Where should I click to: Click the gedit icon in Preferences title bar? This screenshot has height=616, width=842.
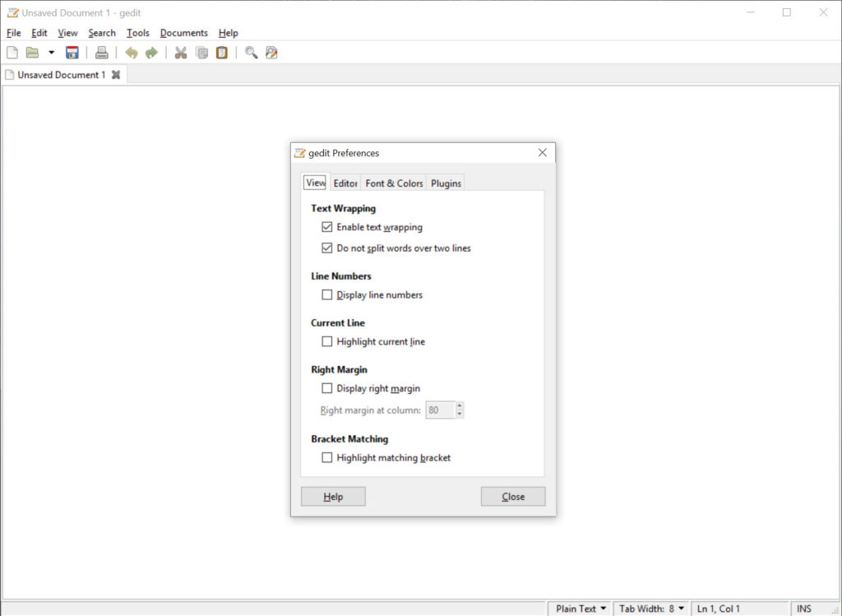(x=299, y=152)
